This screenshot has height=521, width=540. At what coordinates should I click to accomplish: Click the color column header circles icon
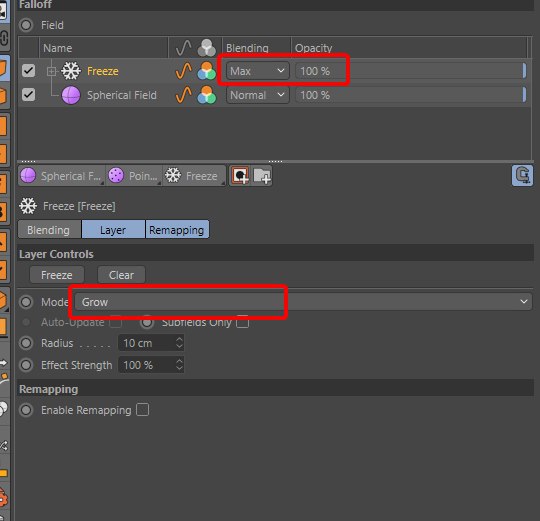(207, 48)
